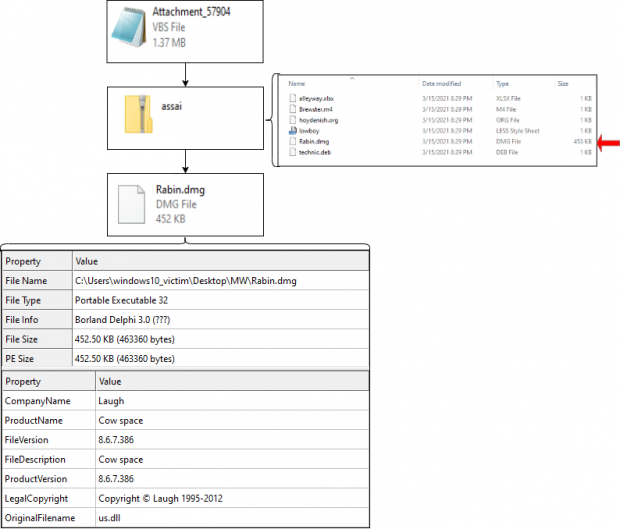The image size is (620, 529).
Task: Click the CompanyName Laugh value
Action: click(111, 401)
